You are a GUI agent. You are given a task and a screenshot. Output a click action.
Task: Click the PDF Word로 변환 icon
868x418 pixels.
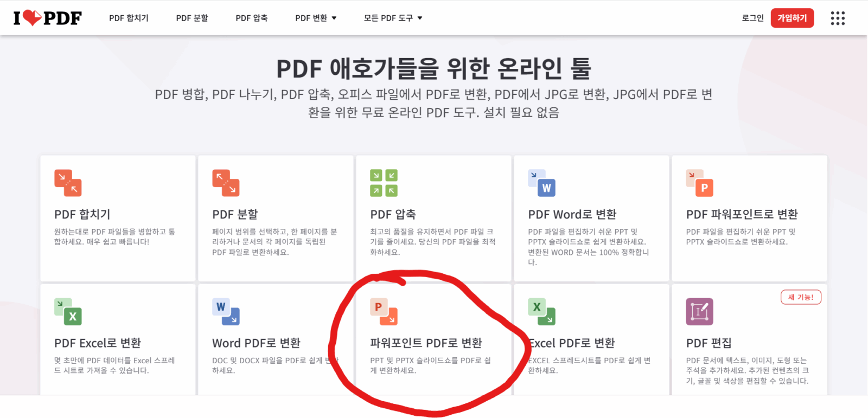[x=542, y=183]
